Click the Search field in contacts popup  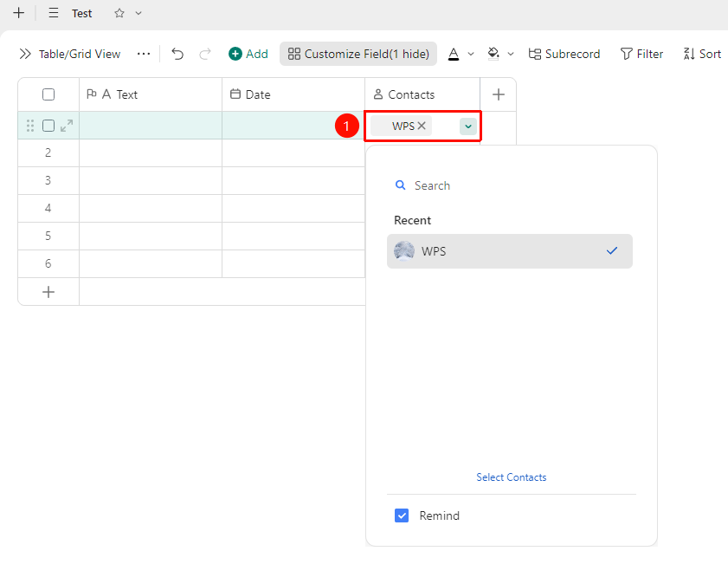coord(511,185)
